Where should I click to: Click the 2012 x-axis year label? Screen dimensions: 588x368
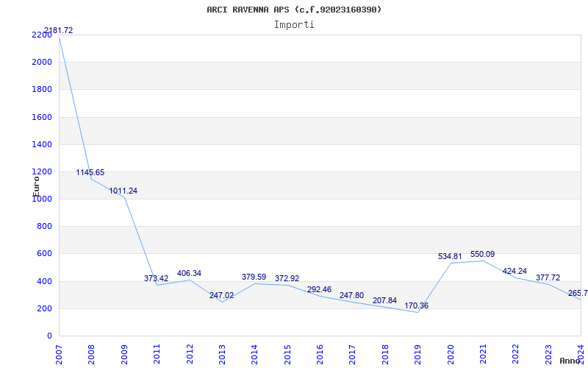(x=190, y=354)
